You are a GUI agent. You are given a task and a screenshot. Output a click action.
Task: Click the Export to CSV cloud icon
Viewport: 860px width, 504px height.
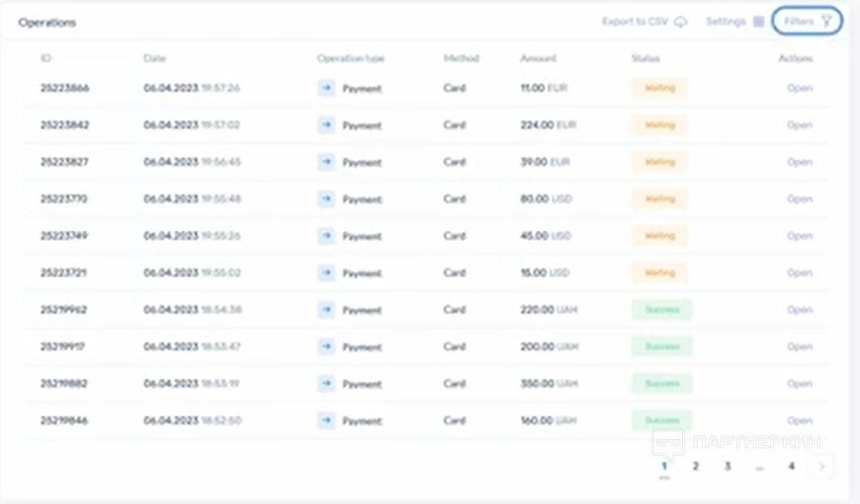click(681, 22)
